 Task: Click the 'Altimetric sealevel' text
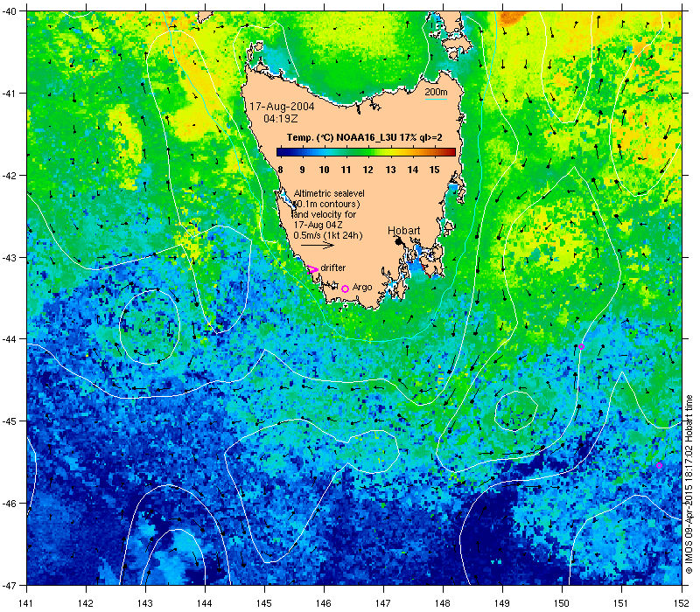point(329,193)
